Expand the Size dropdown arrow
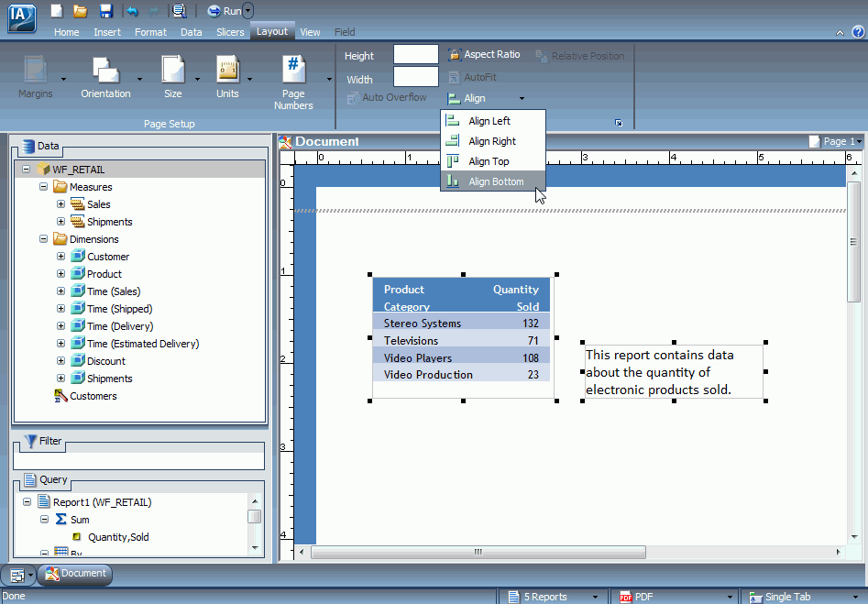868x604 pixels. [198, 79]
